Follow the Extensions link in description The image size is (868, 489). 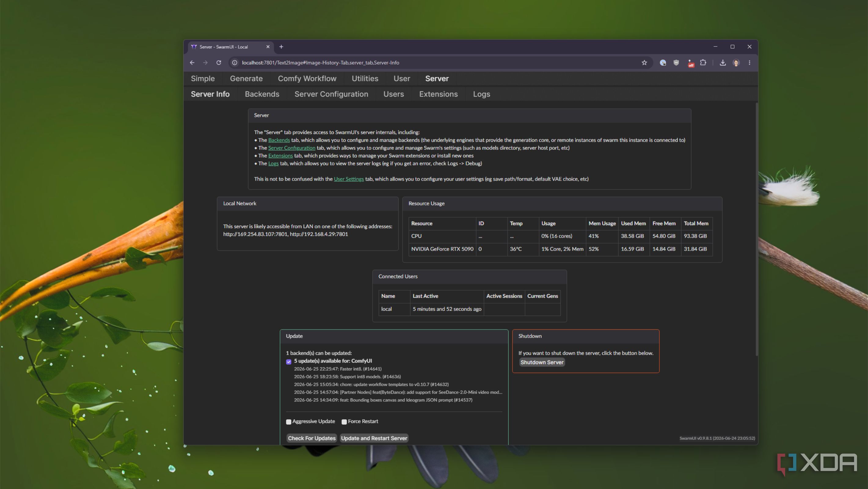click(x=280, y=156)
